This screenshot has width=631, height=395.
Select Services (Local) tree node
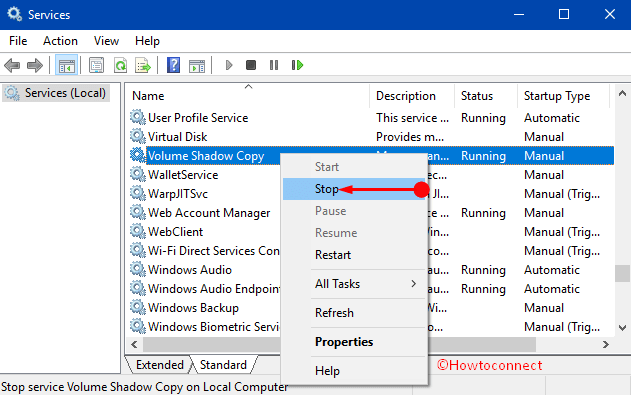point(56,93)
